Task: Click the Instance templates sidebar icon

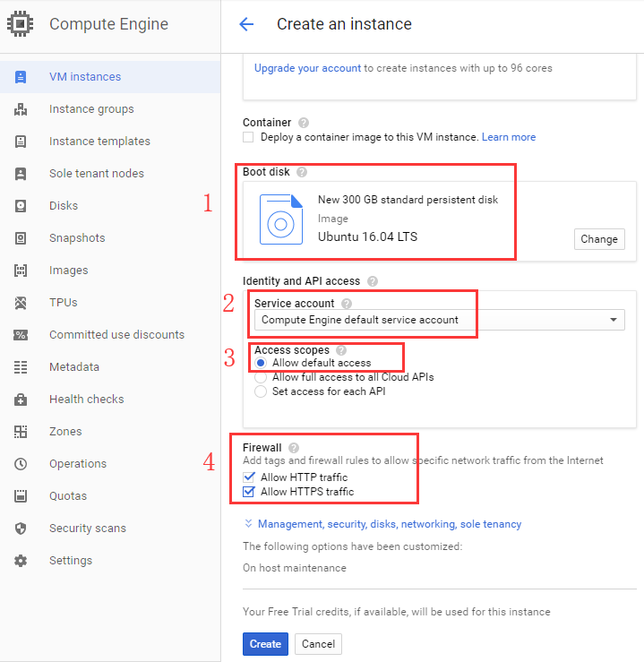Action: 21,142
